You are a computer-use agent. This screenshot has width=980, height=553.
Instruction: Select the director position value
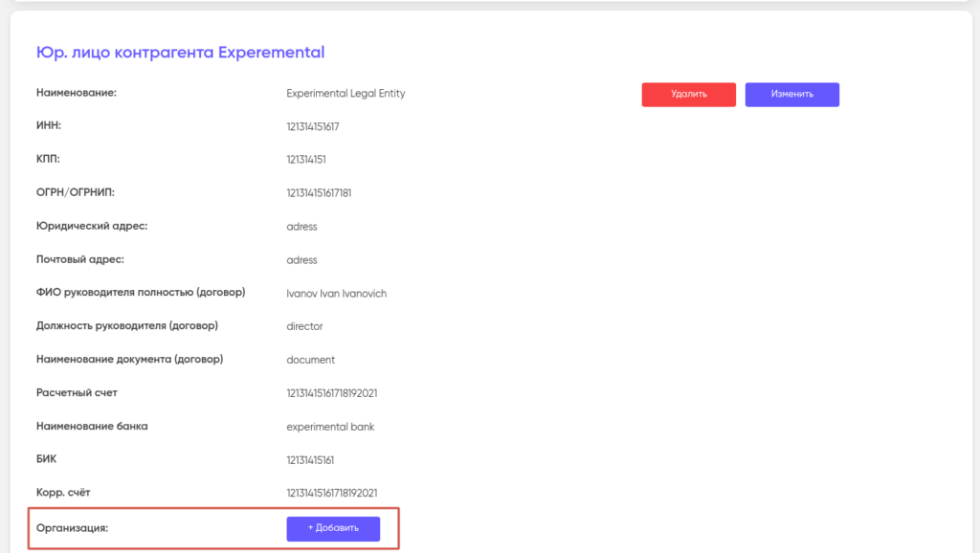click(x=304, y=326)
